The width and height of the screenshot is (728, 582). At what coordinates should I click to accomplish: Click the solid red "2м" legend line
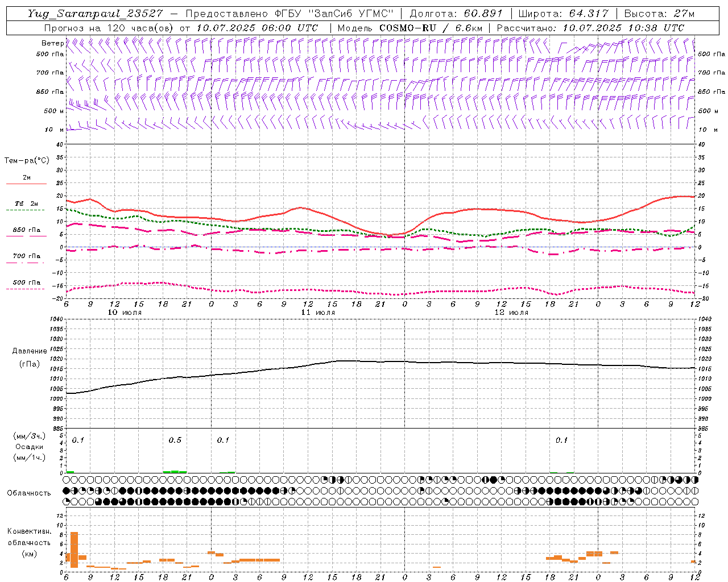click(26, 184)
